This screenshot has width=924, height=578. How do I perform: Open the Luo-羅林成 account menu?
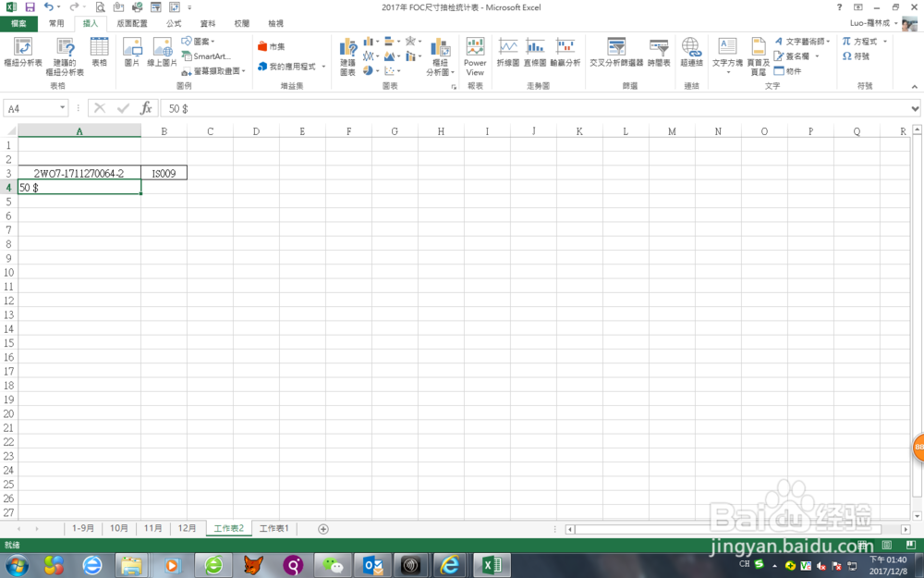(x=874, y=23)
